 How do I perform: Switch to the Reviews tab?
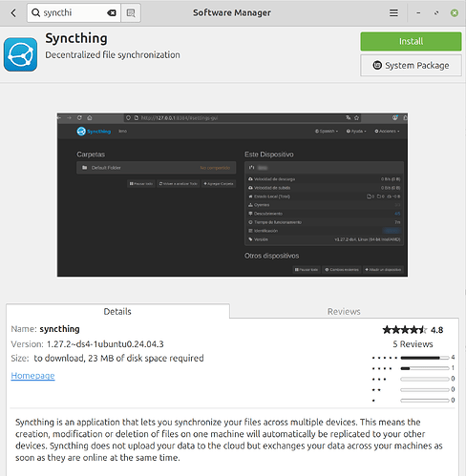[x=344, y=311]
